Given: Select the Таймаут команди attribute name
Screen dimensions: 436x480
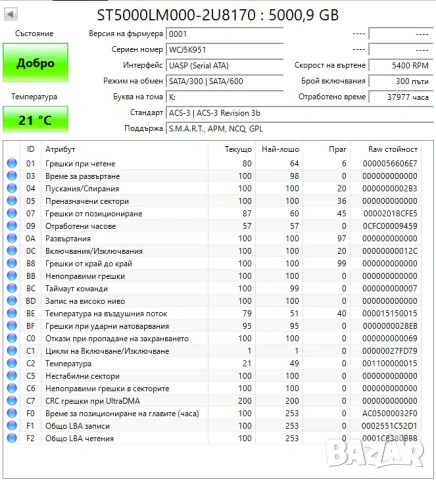Looking at the screenshot, I should 77,289.
